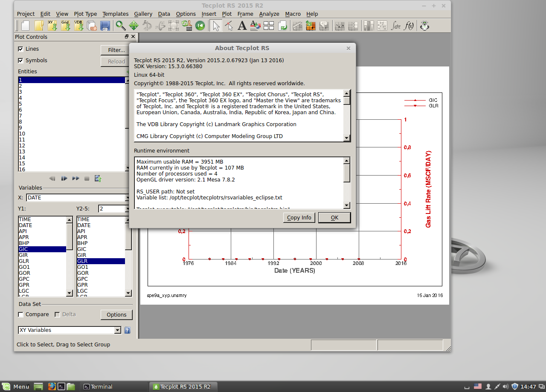The width and height of the screenshot is (546, 392).
Task: Select API in the Y2-5 variable list
Action: [101, 231]
